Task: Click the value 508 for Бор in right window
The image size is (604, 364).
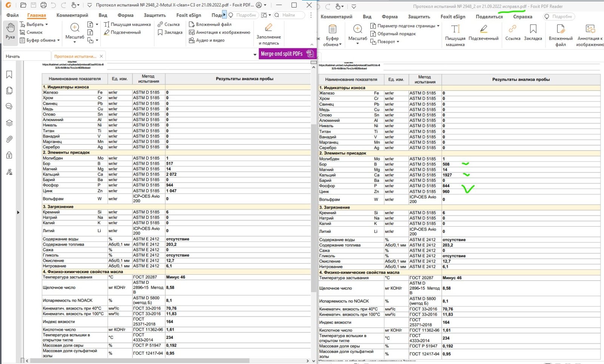Action: (x=446, y=164)
